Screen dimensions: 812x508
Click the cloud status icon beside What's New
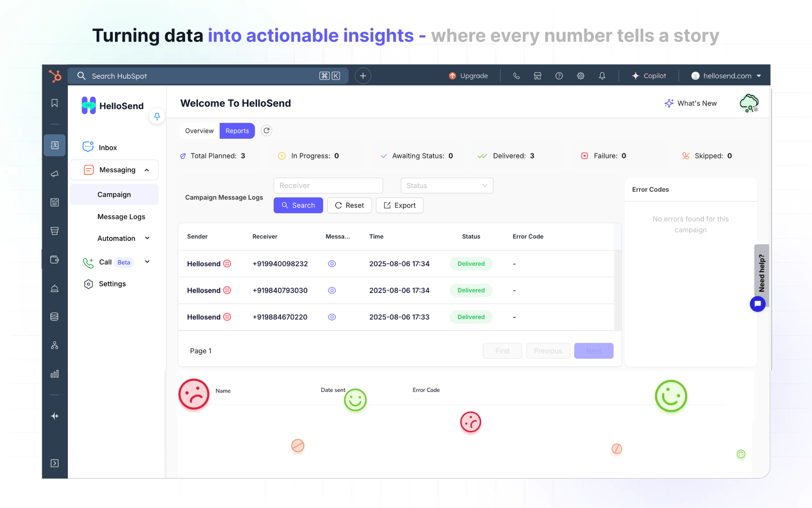coord(749,103)
